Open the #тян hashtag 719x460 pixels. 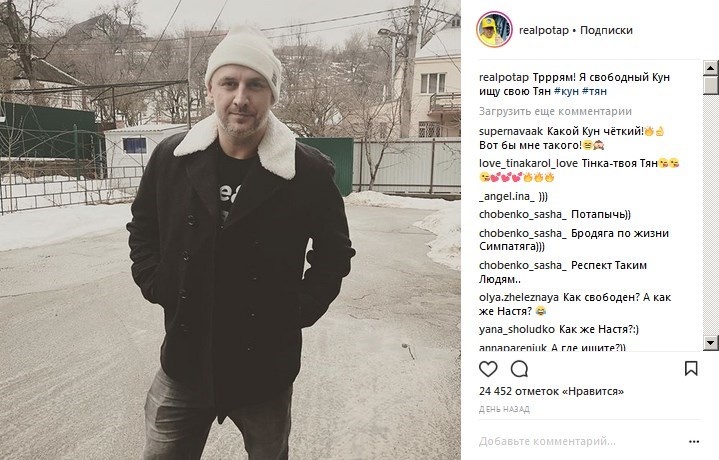pos(594,91)
